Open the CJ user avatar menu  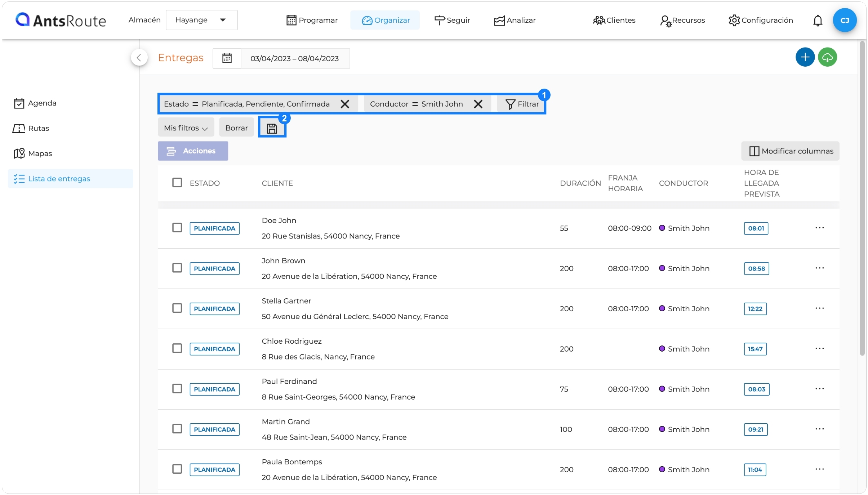pyautogui.click(x=844, y=20)
